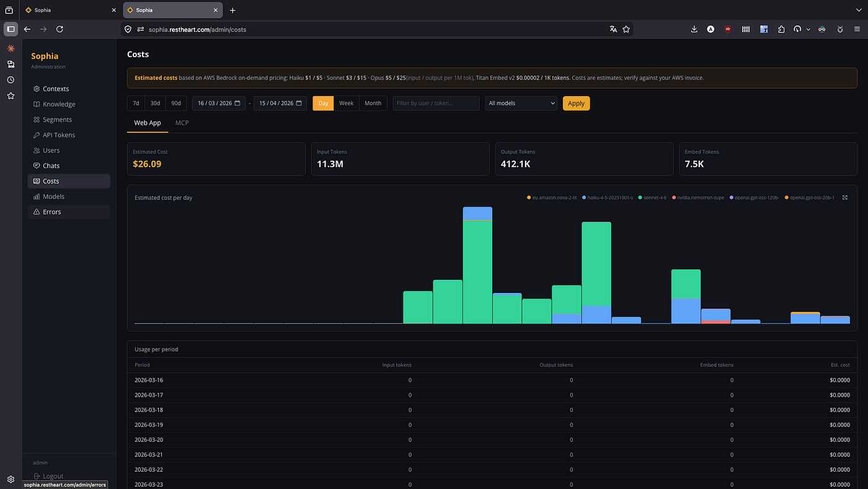
Task: Click the 2026-03-16 period cell
Action: click(149, 380)
